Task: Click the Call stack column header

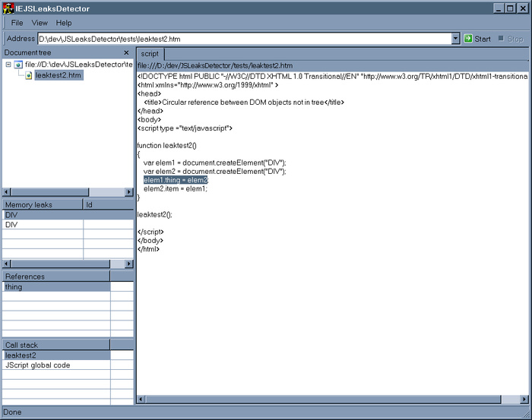Action: point(56,345)
